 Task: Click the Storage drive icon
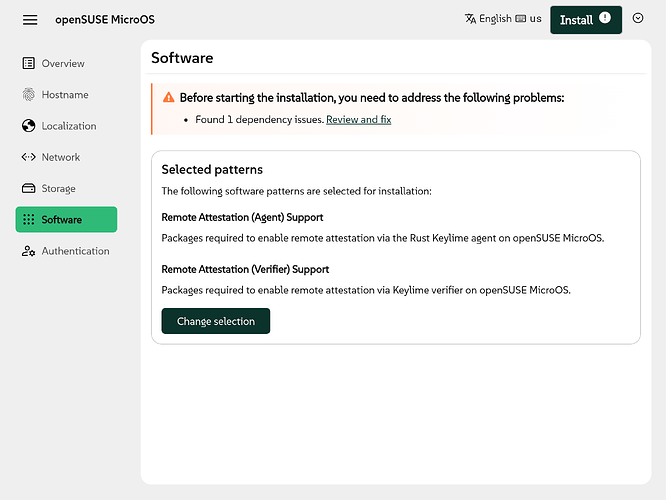point(29,189)
